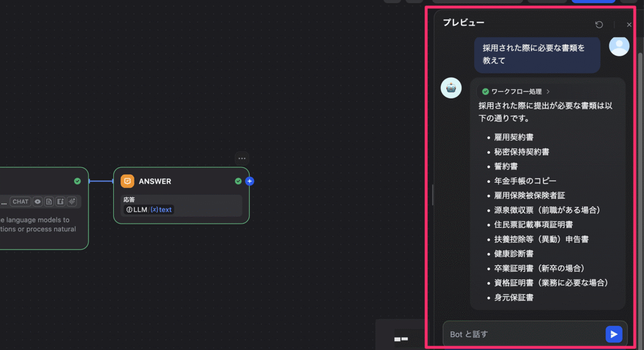Focus the 'Bot と話す' message input
Screen dimensions: 644x350
pos(522,334)
